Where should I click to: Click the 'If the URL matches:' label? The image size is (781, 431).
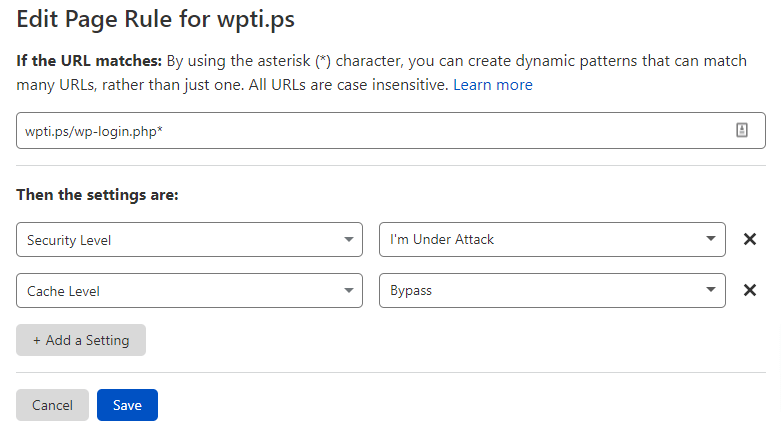[x=89, y=61]
